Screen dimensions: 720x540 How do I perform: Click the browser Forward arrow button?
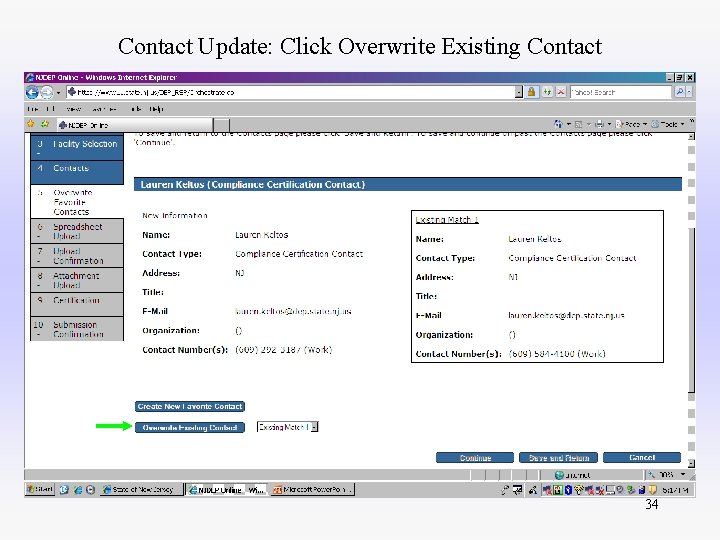pos(47,92)
